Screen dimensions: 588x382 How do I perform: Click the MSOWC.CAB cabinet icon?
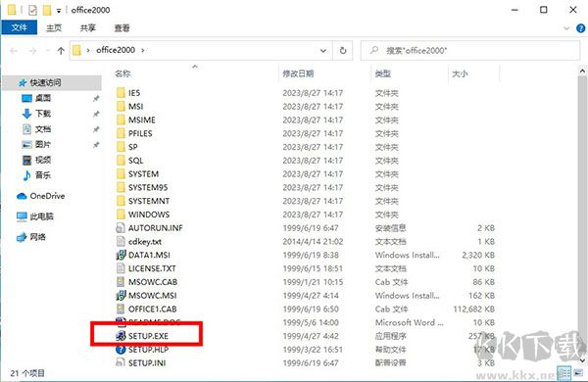pos(121,281)
